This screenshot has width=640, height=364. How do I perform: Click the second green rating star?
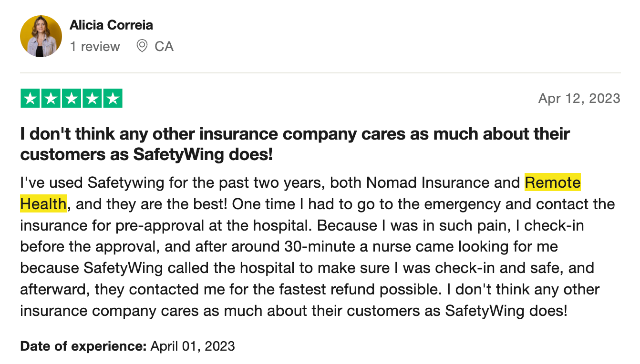51,99
